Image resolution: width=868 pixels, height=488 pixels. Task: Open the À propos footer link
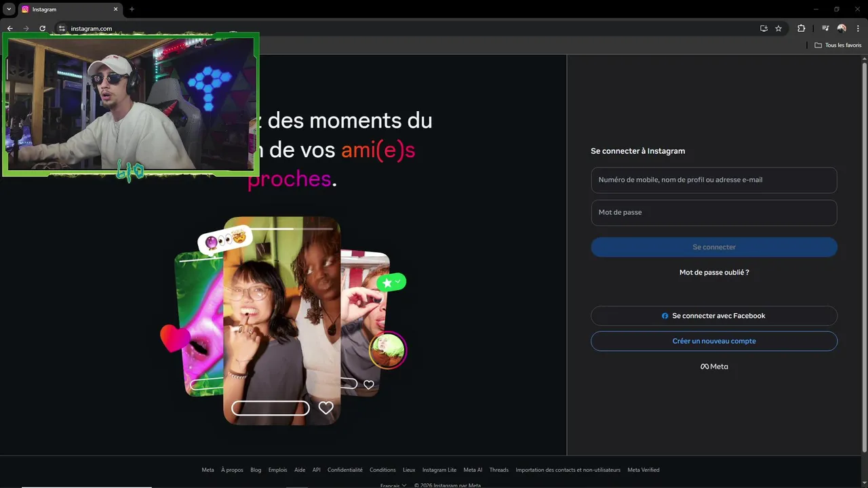pyautogui.click(x=232, y=470)
